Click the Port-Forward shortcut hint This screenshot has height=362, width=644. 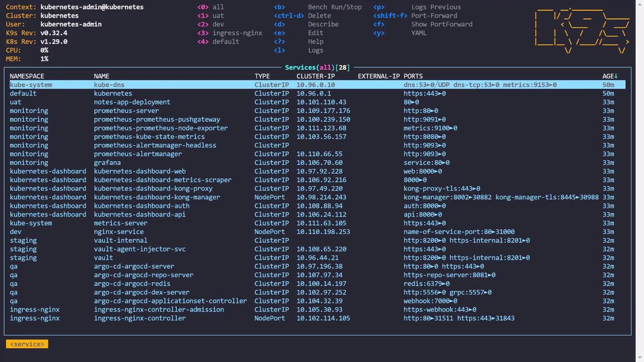(x=434, y=16)
